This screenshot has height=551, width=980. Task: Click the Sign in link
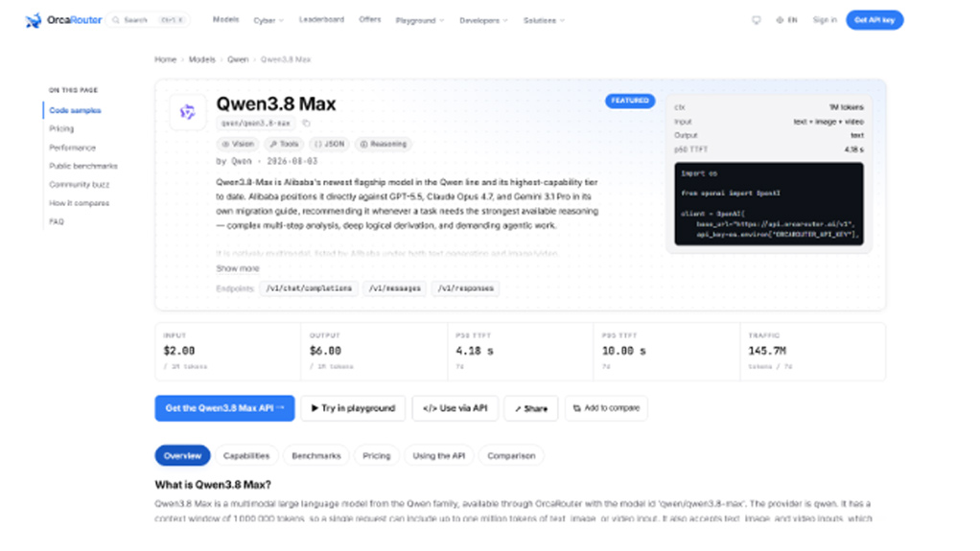(825, 20)
